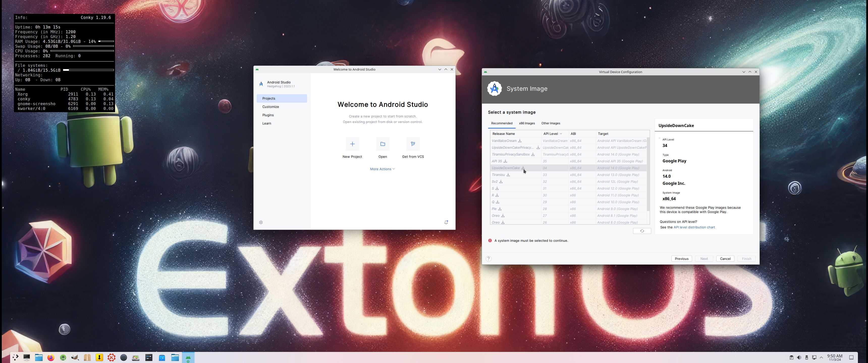Download the TiramisuPrivacySandbox system image
868x363 pixels.
(533, 154)
